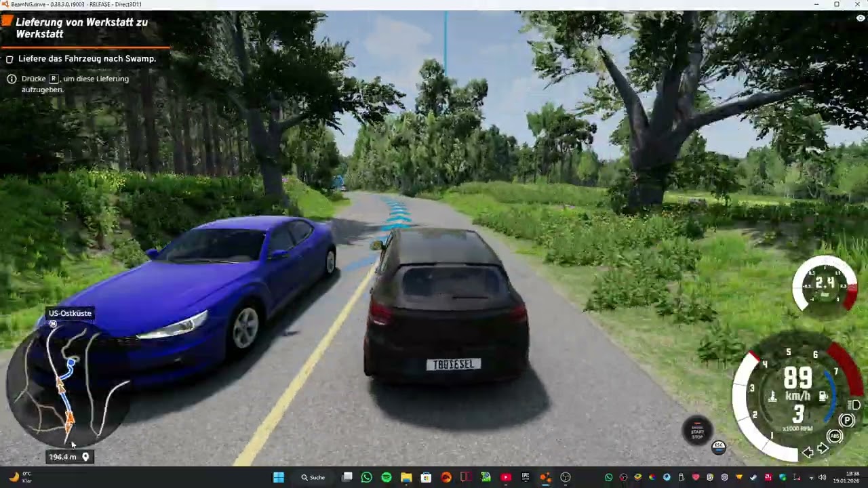Open Task View from the taskbar
868x488 pixels.
[347, 477]
